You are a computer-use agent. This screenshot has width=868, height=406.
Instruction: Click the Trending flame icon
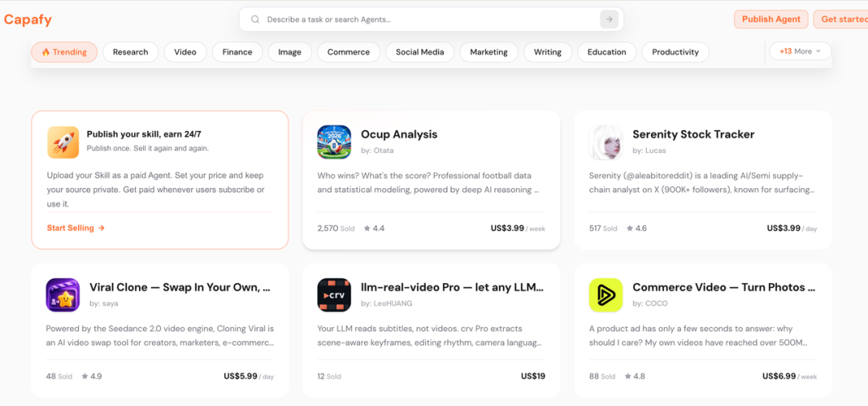[x=45, y=52]
